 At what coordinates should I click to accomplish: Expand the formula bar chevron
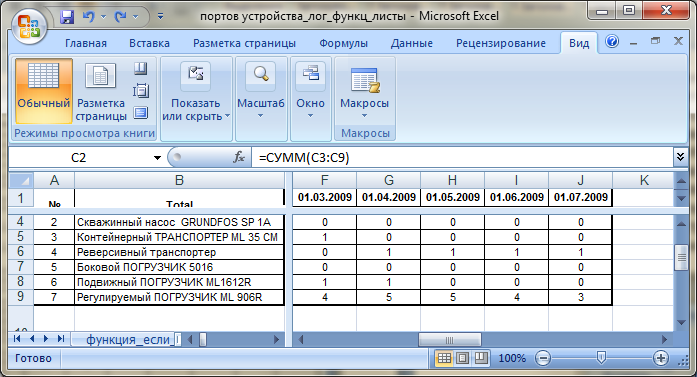(680, 157)
